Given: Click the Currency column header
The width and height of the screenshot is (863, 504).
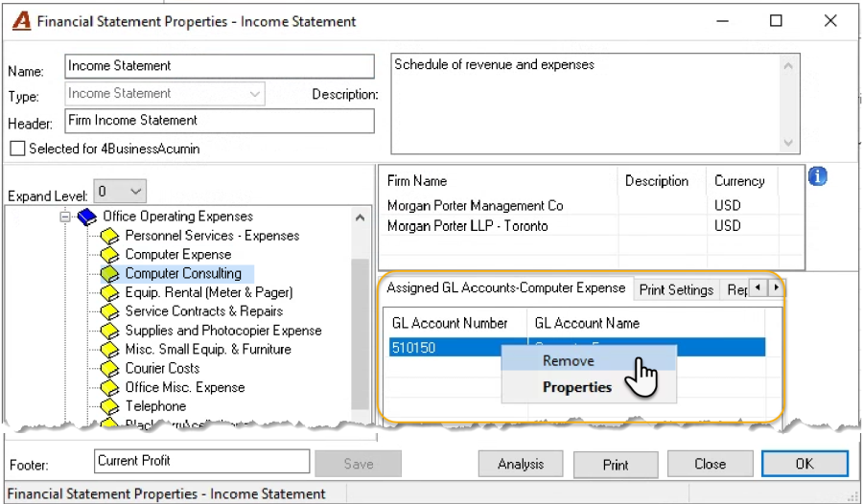Looking at the screenshot, I should (x=741, y=181).
